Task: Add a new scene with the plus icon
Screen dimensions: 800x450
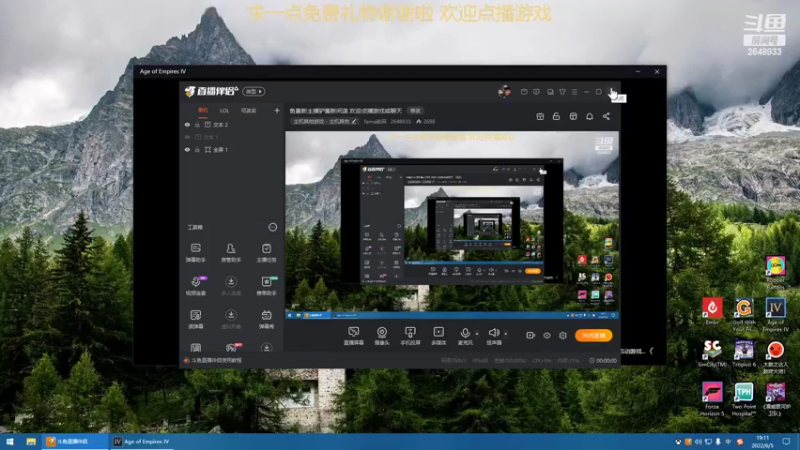Action: pos(277,110)
